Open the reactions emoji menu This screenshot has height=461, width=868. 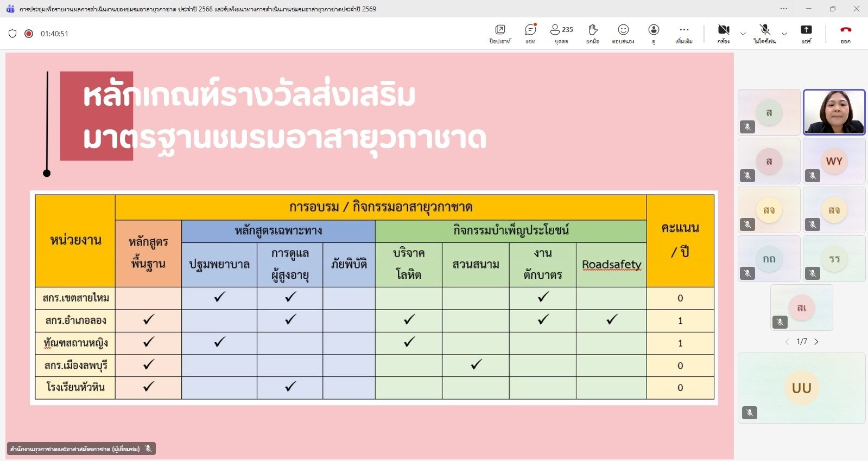[x=623, y=33]
